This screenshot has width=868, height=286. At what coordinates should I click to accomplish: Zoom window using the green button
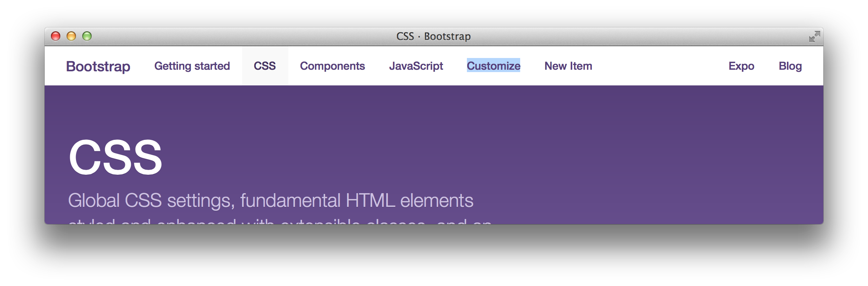pos(87,36)
